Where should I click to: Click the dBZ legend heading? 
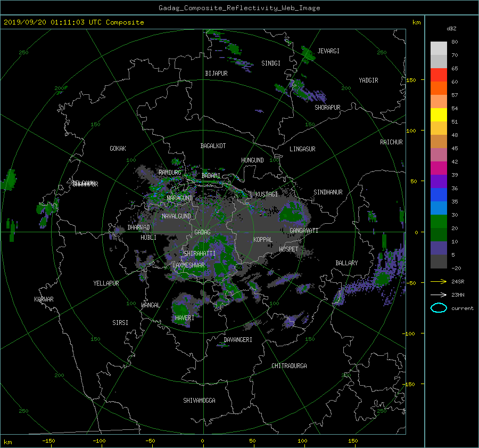tap(451, 29)
